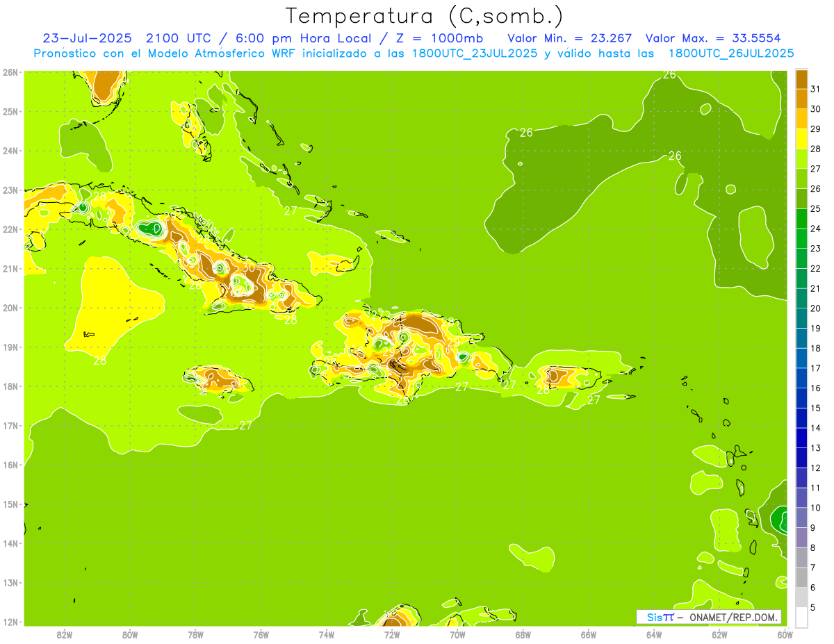Image resolution: width=834 pixels, height=644 pixels.
Task: Click the '23N' latitude axis label
Action: (x=10, y=190)
